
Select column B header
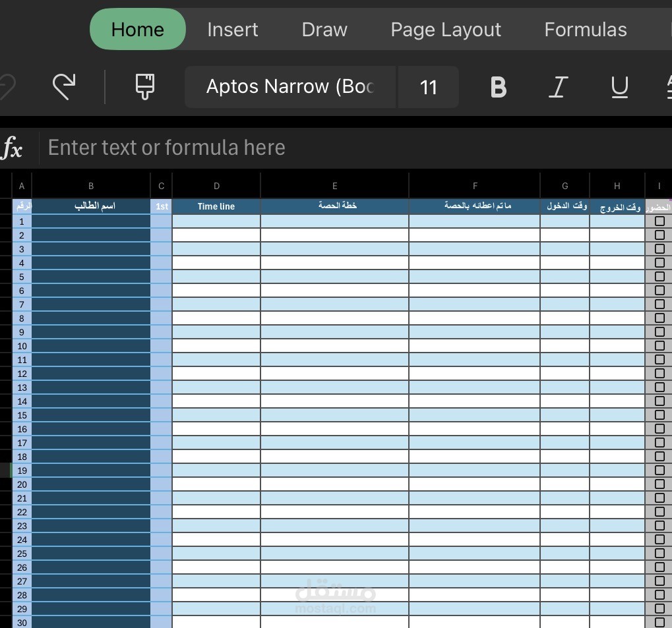91,186
